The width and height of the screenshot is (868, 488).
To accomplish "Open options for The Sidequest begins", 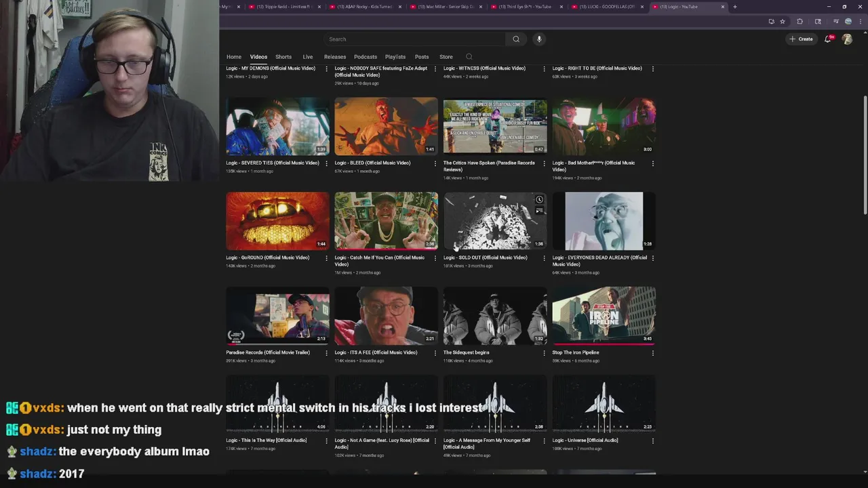I will click(x=544, y=353).
